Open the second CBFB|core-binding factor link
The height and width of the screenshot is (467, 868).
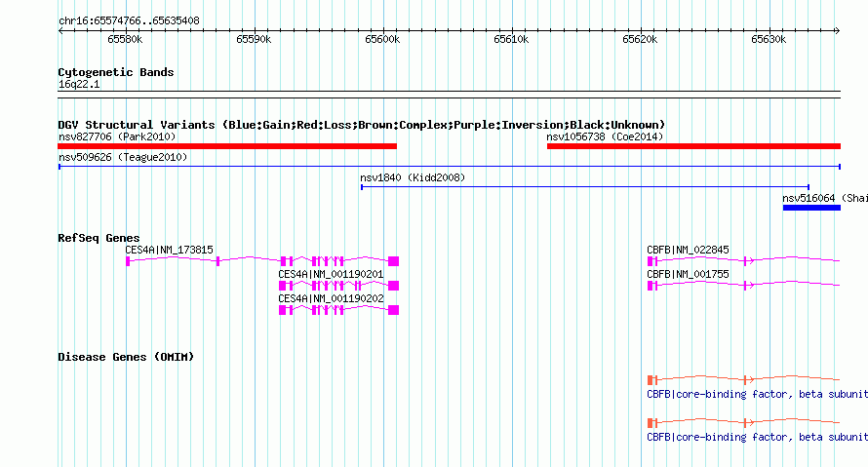(x=757, y=437)
